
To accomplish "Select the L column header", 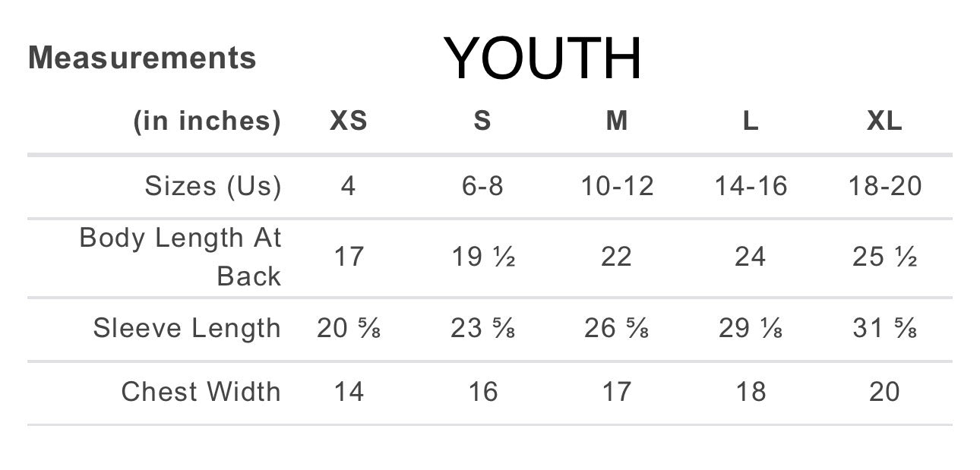I will [750, 121].
